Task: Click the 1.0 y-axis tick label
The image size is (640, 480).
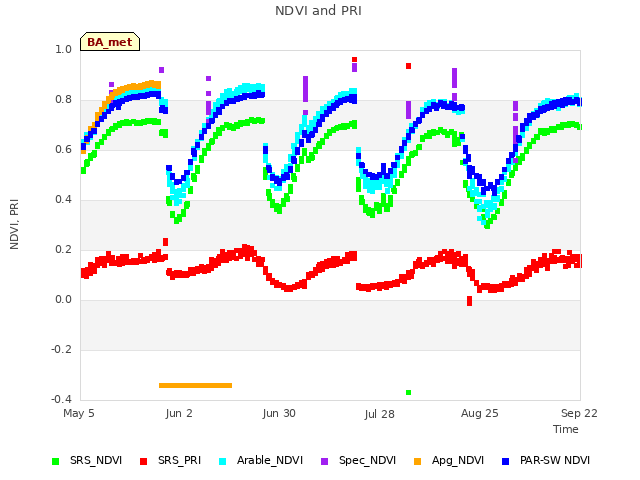Action: coord(63,49)
